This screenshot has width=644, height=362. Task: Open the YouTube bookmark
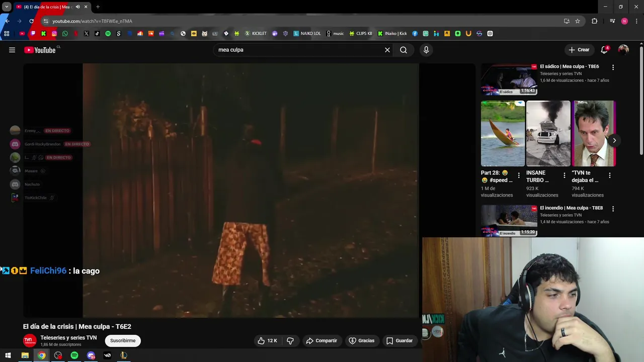click(x=22, y=34)
